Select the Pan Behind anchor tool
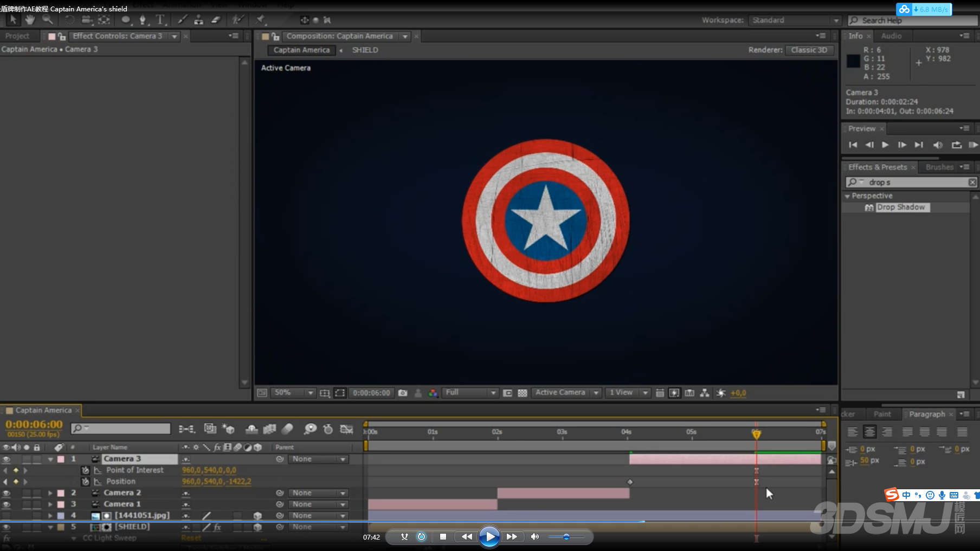This screenshot has width=980, height=551. 104,20
